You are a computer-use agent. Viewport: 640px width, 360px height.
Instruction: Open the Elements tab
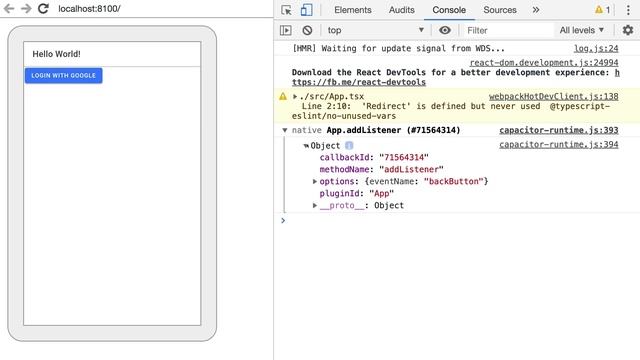pyautogui.click(x=353, y=10)
